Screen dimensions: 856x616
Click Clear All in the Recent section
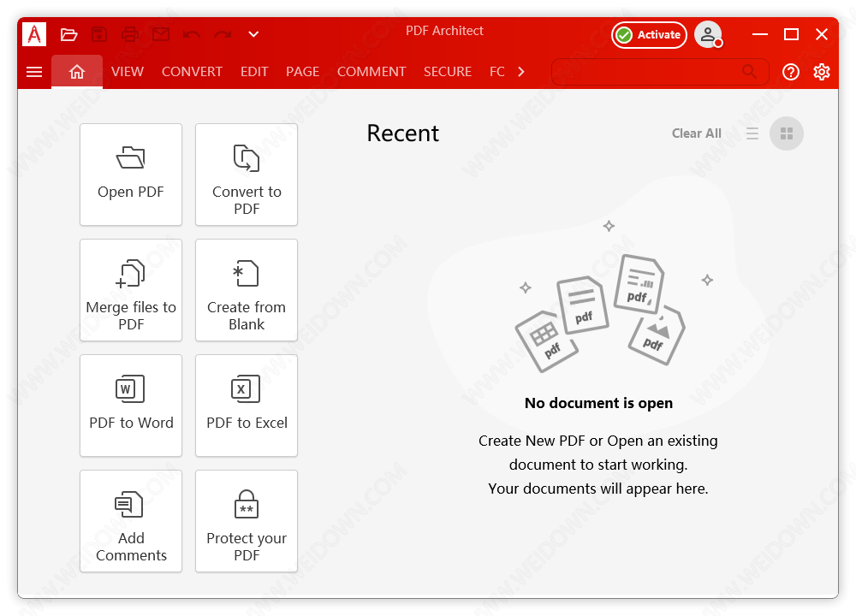click(697, 133)
